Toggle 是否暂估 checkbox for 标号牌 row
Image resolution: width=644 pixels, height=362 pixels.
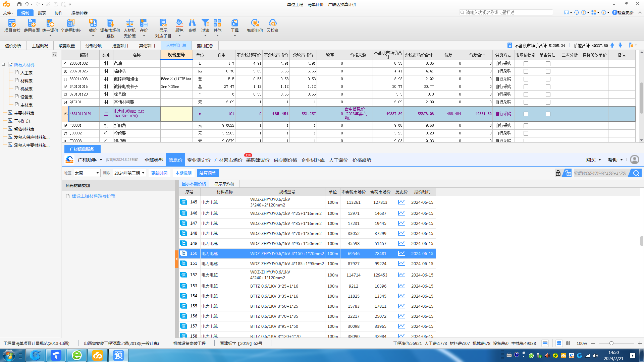coord(548,95)
